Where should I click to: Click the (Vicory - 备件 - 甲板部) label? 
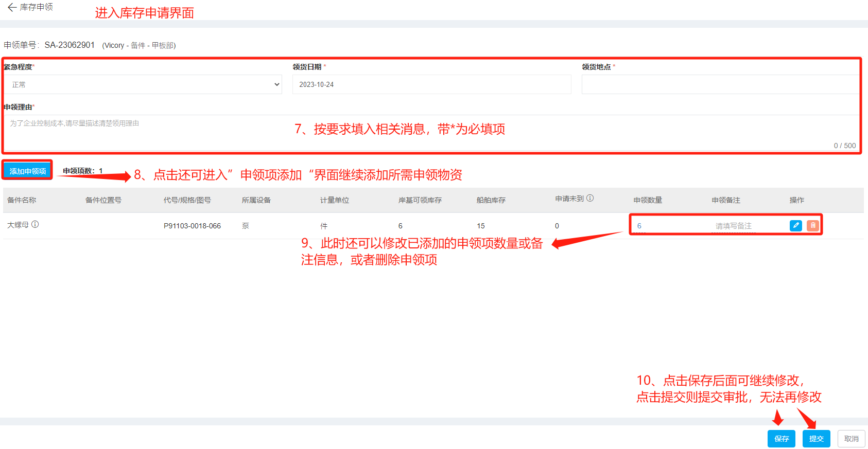pyautogui.click(x=139, y=45)
